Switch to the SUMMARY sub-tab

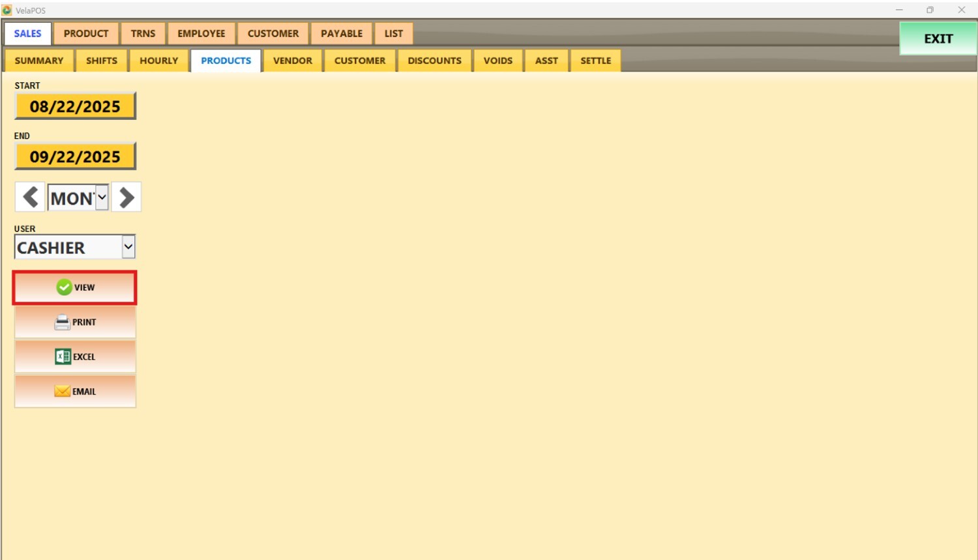(39, 61)
